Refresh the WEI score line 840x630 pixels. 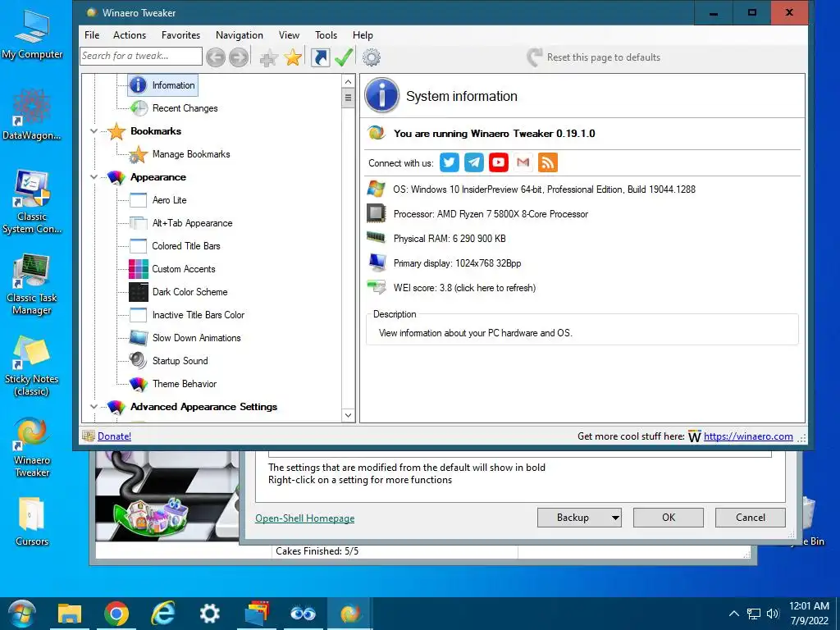coord(464,288)
